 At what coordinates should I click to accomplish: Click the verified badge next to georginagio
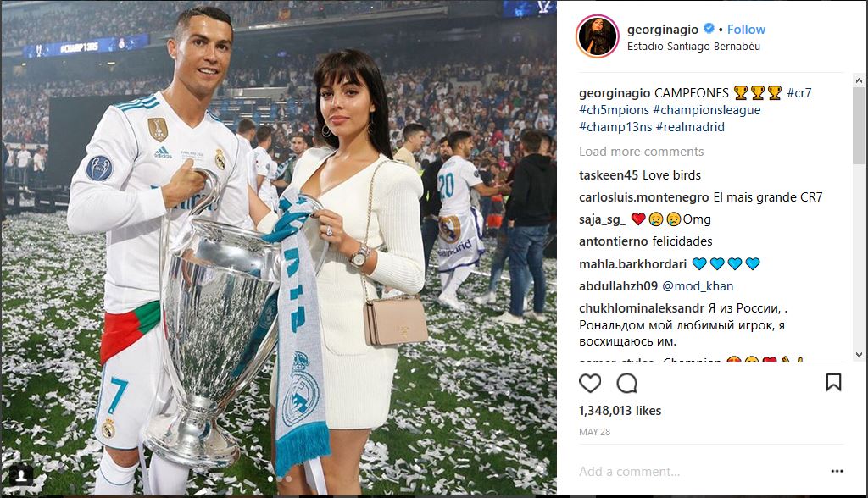pyautogui.click(x=709, y=28)
